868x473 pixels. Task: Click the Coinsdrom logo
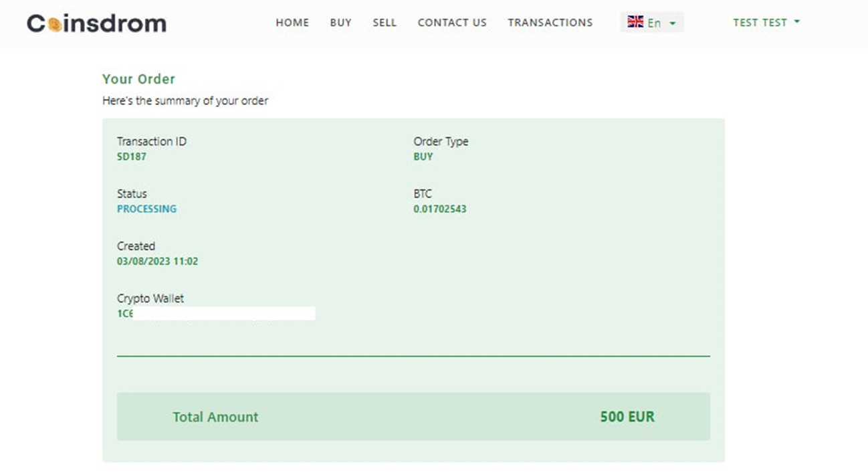pyautogui.click(x=96, y=23)
